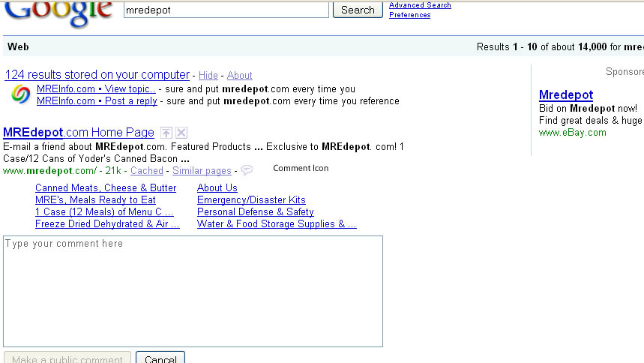The height and width of the screenshot is (363, 644).
Task: Open 124 results stored on your computer
Action: click(x=97, y=75)
